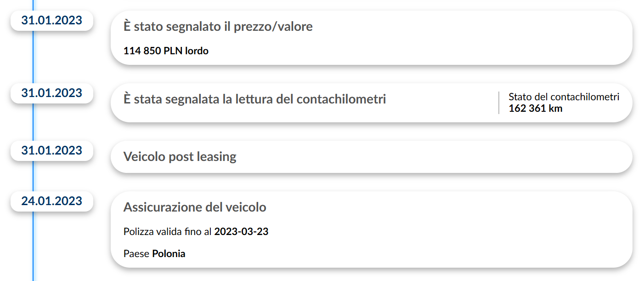The height and width of the screenshot is (281, 644).
Task: Open the "Assicurazione del veicolo" heading
Action: [195, 207]
